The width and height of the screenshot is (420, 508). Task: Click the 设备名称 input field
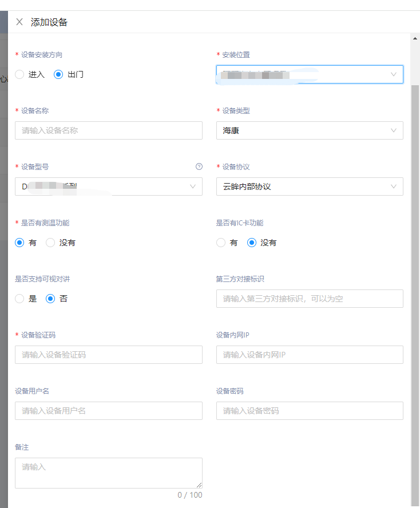pos(108,130)
